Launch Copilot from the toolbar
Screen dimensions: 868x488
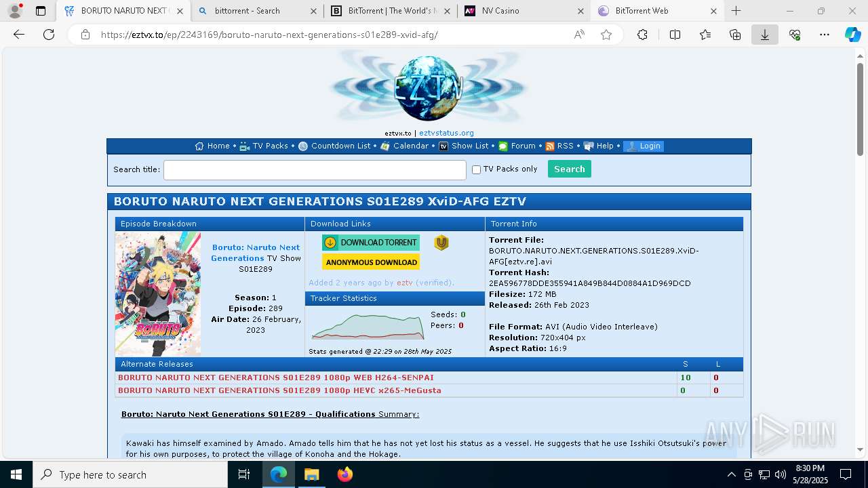(x=852, y=35)
